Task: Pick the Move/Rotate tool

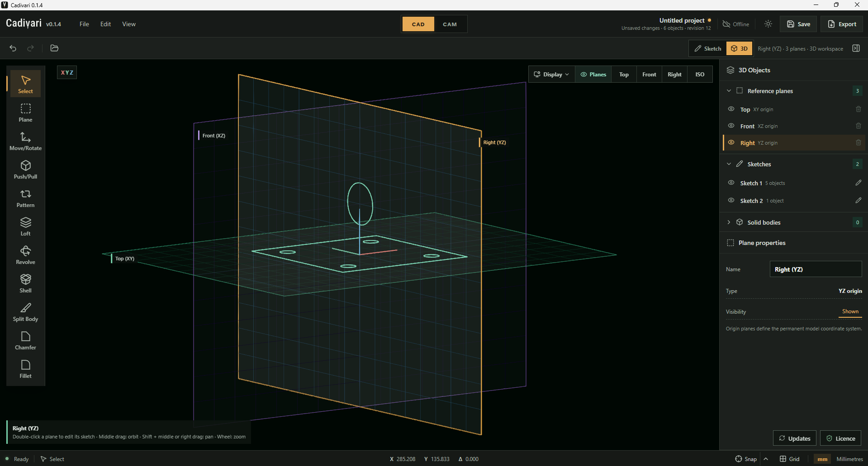Action: 25,141
